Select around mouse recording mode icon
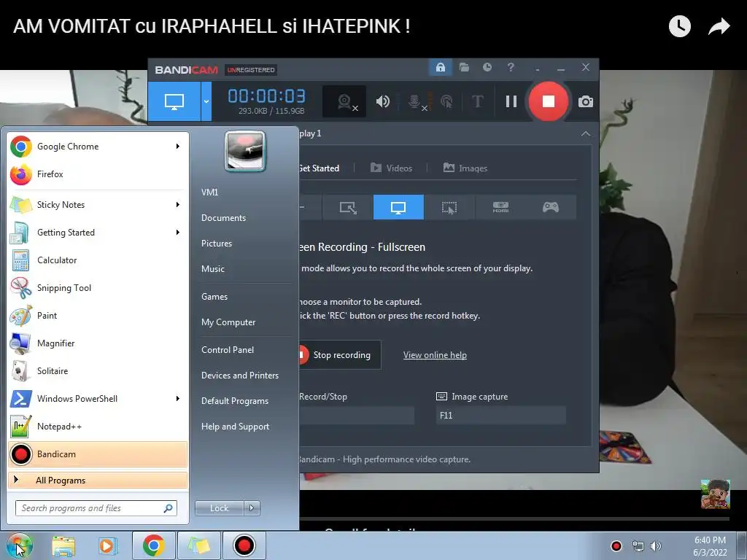The height and width of the screenshot is (560, 747). tap(449, 207)
